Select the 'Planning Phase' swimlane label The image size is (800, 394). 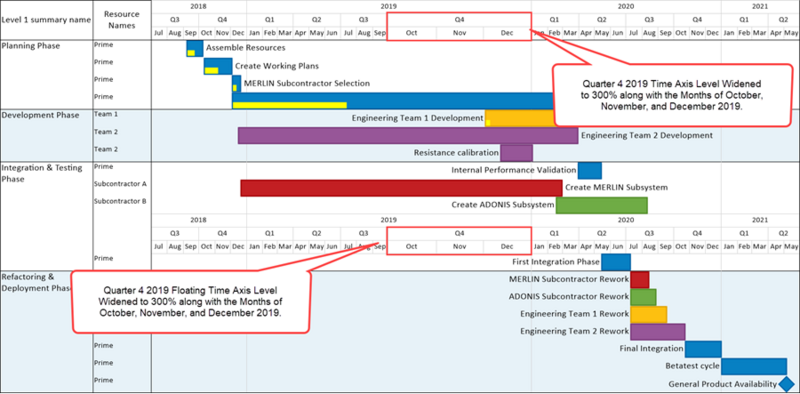click(31, 46)
